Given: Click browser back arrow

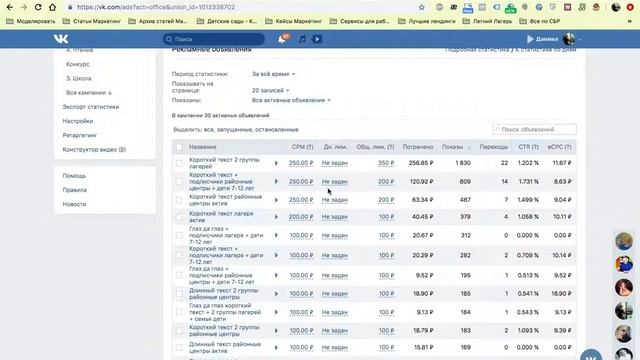Looking at the screenshot, I should 10,7.
